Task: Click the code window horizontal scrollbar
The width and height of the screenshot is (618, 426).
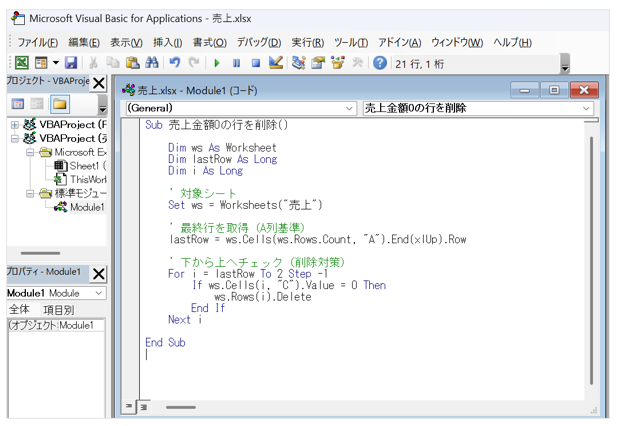Action: pos(181,407)
